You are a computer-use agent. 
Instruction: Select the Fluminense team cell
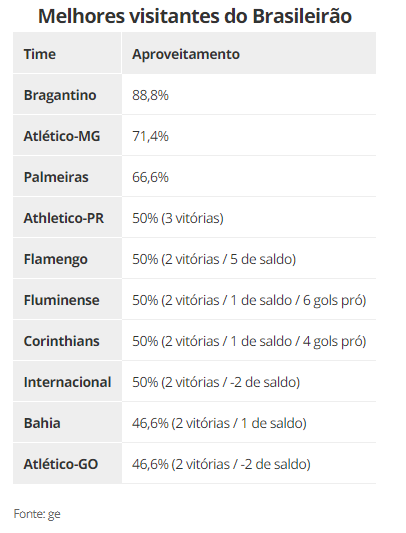pyautogui.click(x=67, y=300)
